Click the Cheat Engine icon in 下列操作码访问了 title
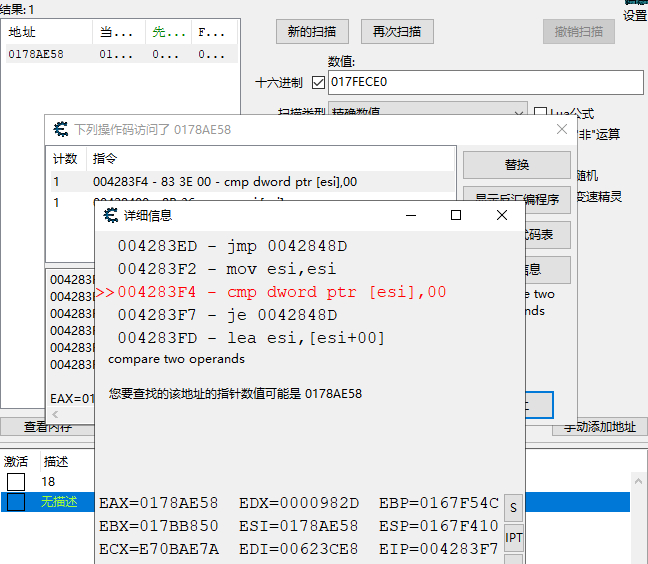The width and height of the screenshot is (648, 564). click(61, 129)
